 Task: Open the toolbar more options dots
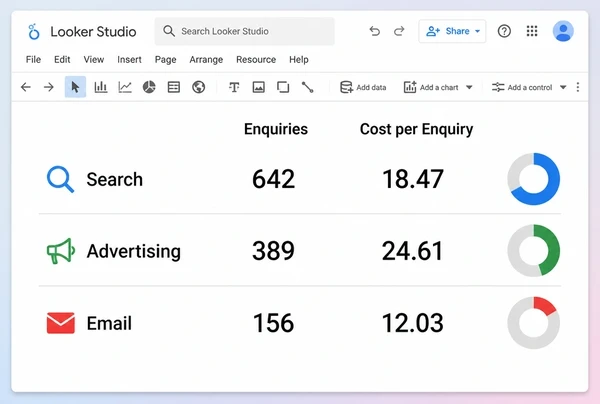click(578, 87)
